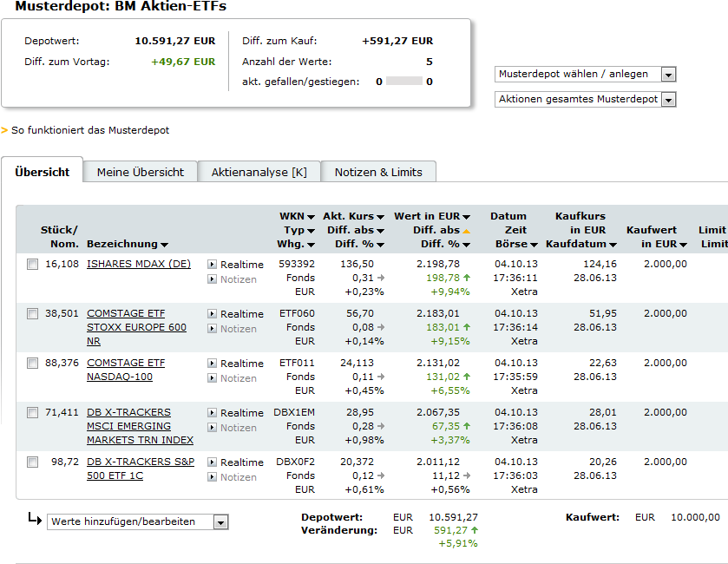Go to the Aktienanalyse [K] tab
The width and height of the screenshot is (728, 564).
(x=259, y=172)
